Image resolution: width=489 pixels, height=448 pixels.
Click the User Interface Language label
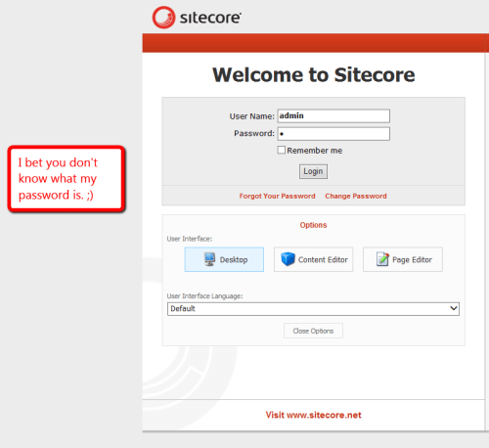pyautogui.click(x=204, y=296)
